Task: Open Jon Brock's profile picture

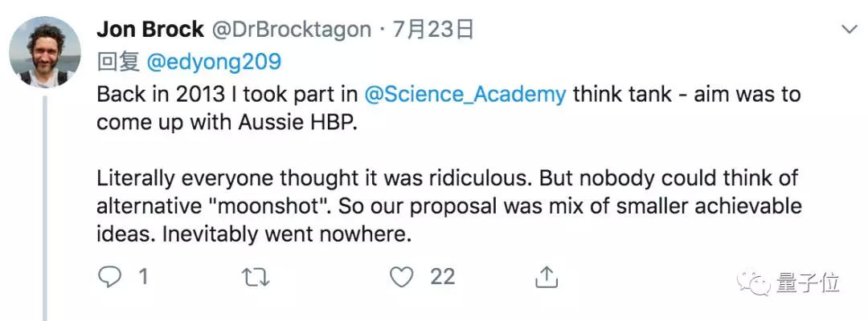Action: coord(45,52)
